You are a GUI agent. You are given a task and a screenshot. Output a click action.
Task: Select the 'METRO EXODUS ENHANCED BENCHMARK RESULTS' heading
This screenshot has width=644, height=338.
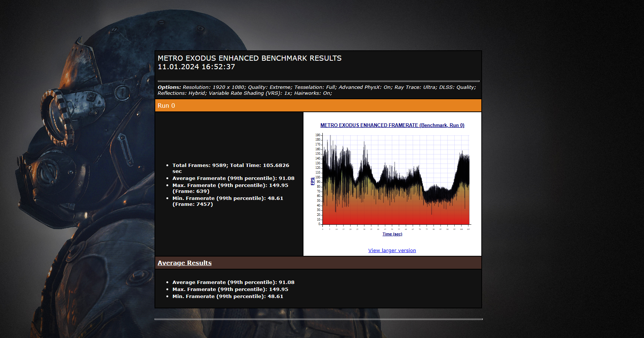[250, 58]
